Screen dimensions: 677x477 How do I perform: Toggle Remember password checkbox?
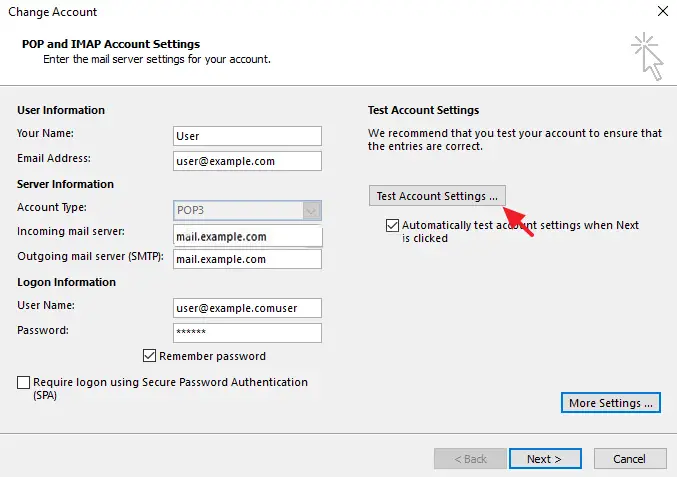tap(149, 356)
